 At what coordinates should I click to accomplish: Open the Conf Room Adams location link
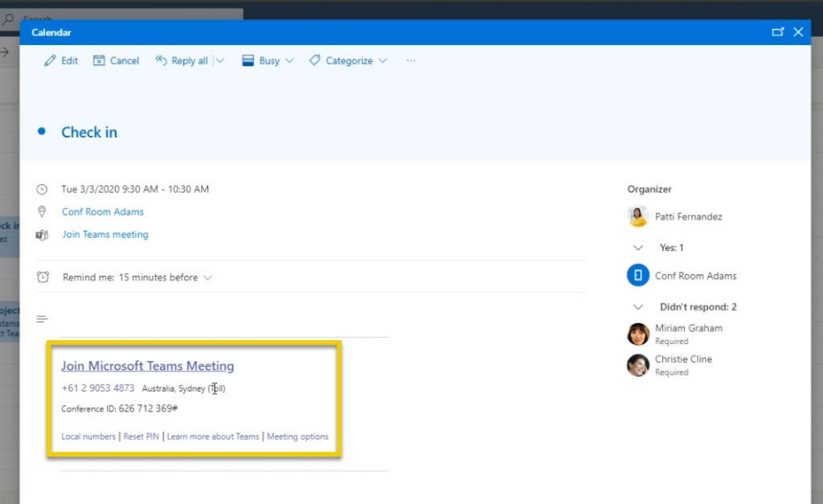(x=102, y=211)
